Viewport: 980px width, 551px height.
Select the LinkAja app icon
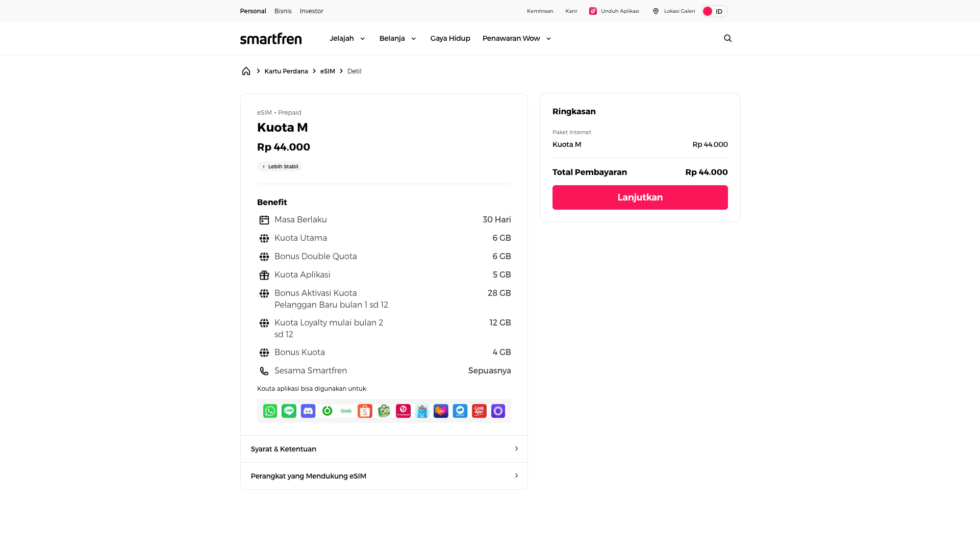point(479,411)
